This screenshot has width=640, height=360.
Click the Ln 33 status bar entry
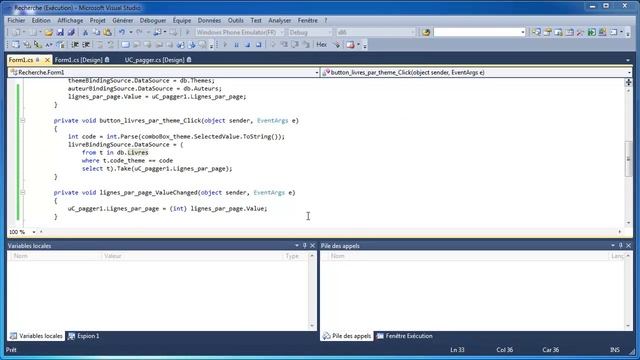[457, 350]
